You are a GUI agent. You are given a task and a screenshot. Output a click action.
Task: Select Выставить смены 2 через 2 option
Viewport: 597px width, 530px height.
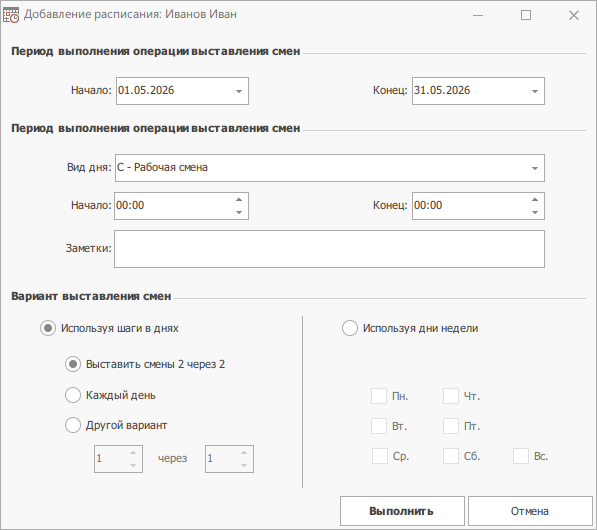tap(73, 364)
